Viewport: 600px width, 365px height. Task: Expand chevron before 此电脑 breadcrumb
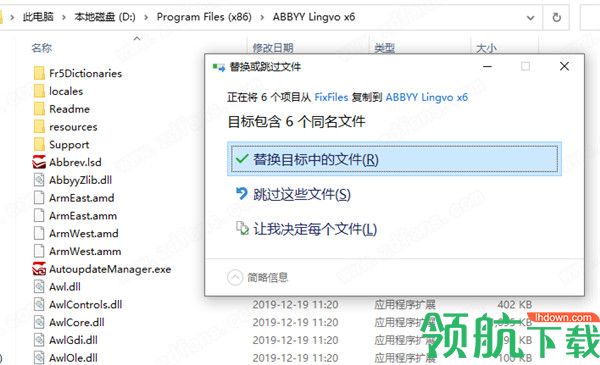click(13, 17)
